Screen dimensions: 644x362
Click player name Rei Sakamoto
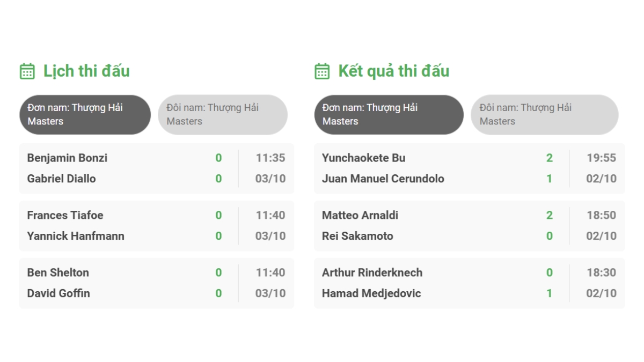357,236
